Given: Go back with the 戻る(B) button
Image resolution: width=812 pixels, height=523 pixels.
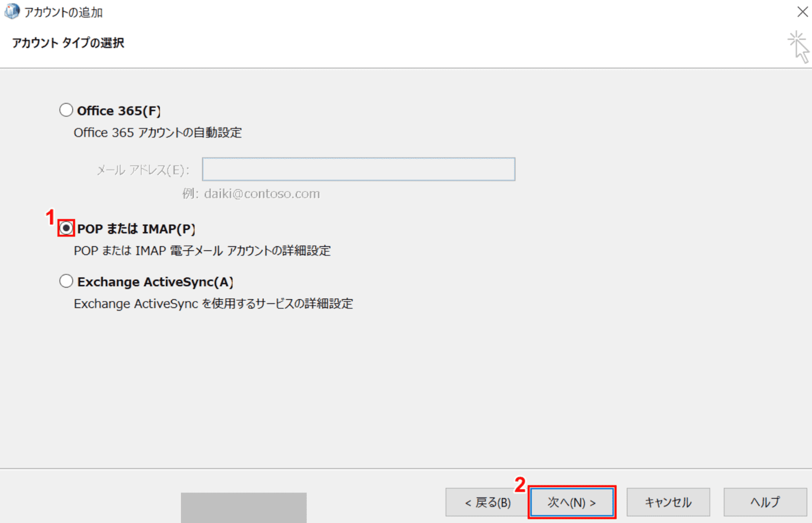Looking at the screenshot, I should pyautogui.click(x=487, y=502).
